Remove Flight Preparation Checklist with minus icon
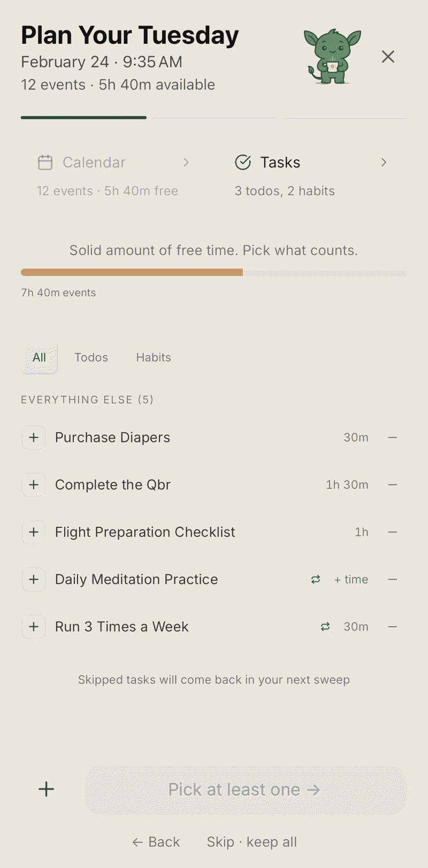Screen dimensions: 428x868 click(393, 532)
